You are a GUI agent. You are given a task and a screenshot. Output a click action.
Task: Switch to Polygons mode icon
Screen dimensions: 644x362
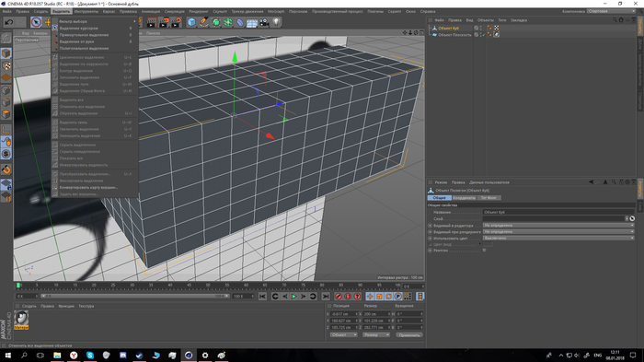tap(6, 114)
